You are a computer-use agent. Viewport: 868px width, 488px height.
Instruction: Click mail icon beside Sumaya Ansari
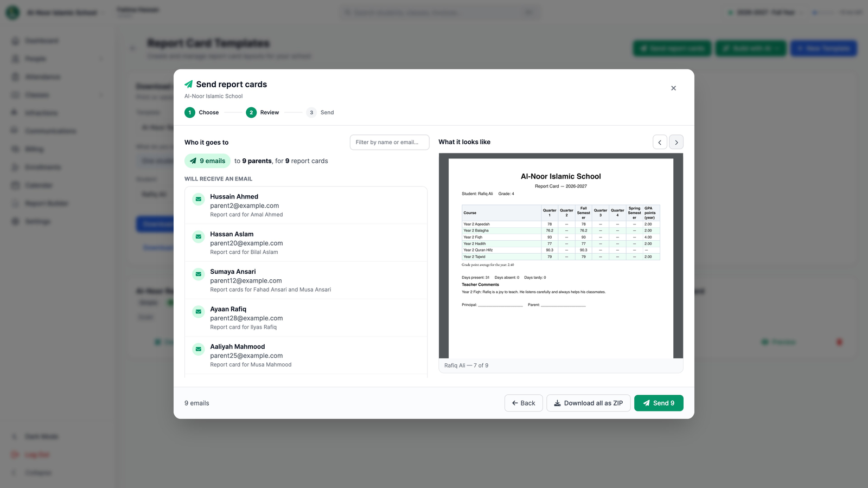199,274
